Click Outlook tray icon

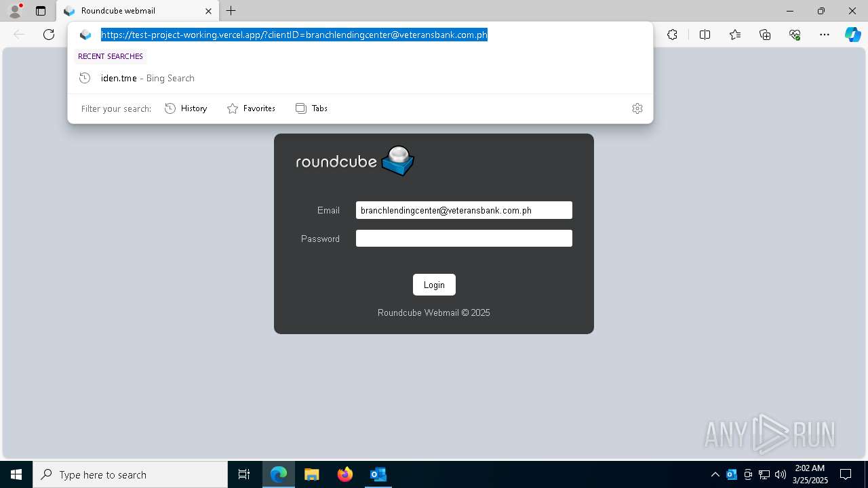(x=732, y=474)
